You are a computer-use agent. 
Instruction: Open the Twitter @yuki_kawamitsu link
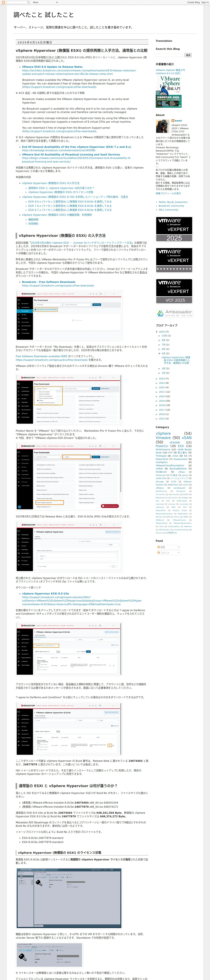(x=173, y=202)
